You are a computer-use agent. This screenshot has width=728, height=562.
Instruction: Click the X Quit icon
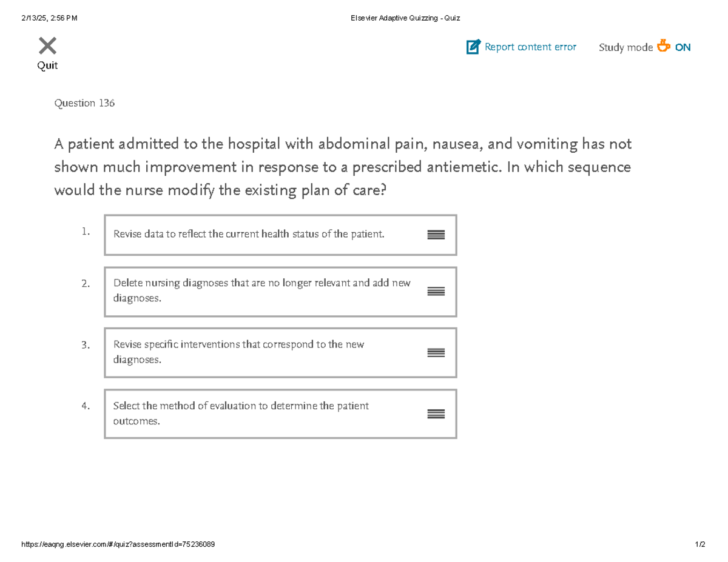click(x=47, y=45)
